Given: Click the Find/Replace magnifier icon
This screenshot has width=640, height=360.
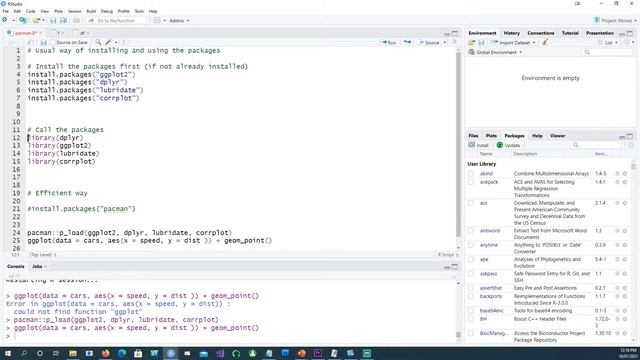Looking at the screenshot, I should click(98, 42).
